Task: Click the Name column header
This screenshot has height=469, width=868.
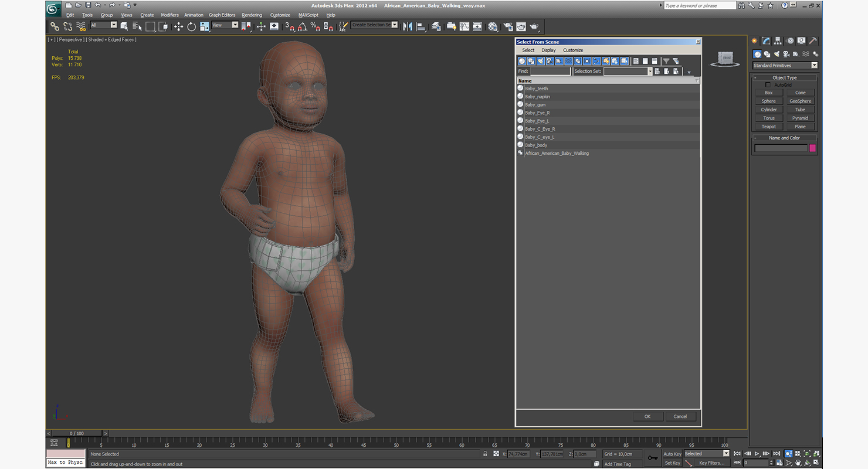Action: coord(608,81)
